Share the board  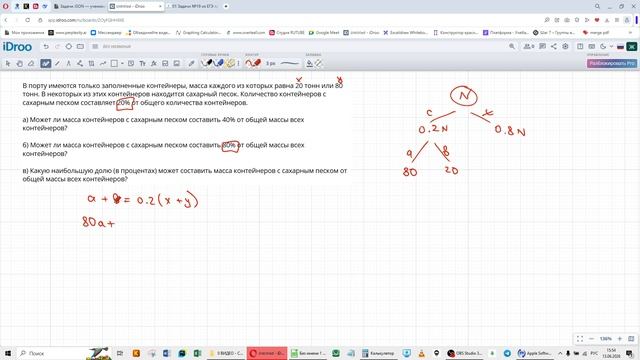(x=553, y=47)
